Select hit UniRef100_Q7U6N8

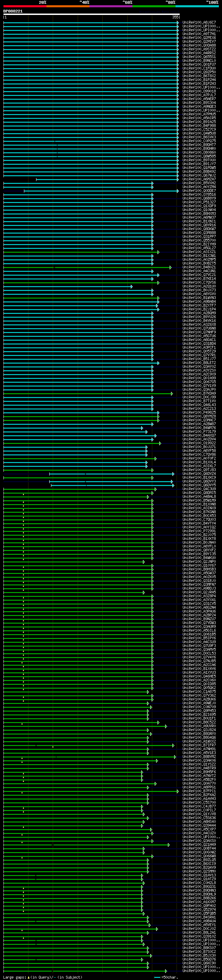point(199,328)
